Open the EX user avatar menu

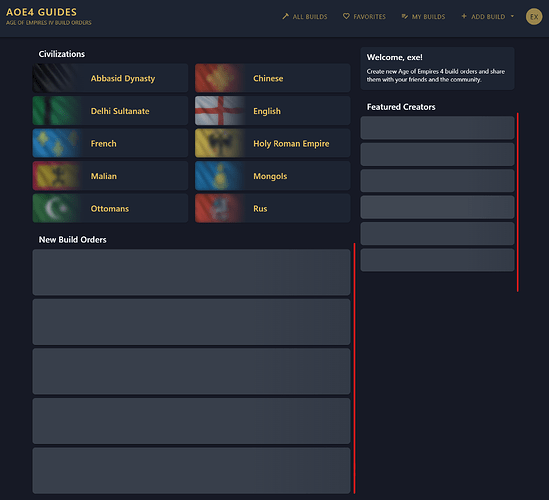[x=534, y=16]
